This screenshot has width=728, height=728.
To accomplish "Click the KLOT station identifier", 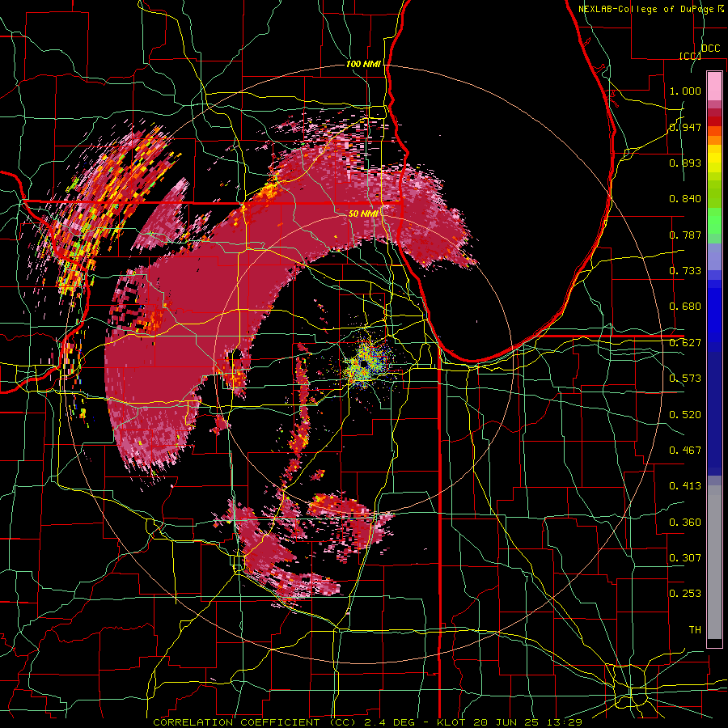I will 453,722.
